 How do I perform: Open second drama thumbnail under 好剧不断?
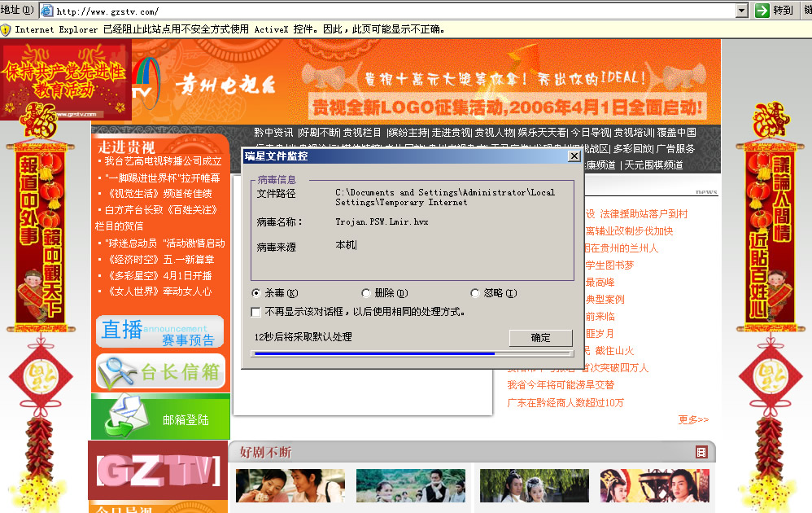pos(411,485)
